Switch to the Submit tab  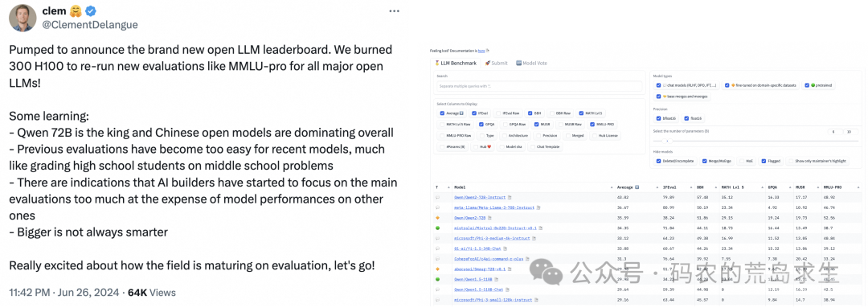click(496, 64)
